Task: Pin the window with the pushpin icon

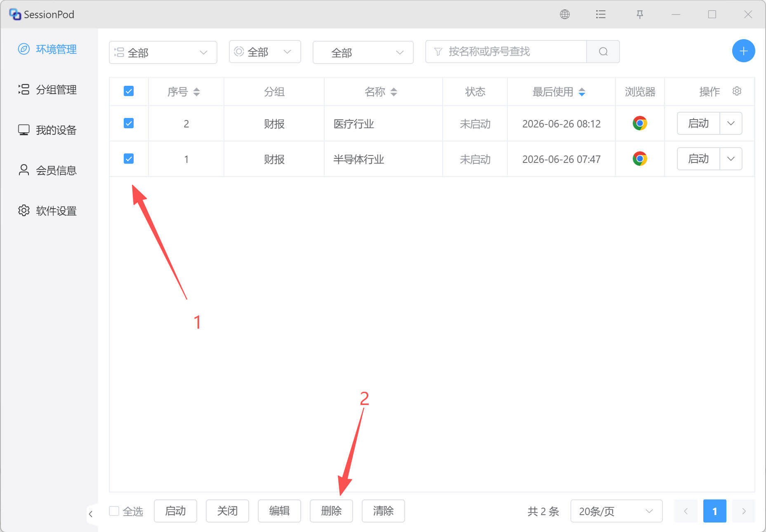Action: tap(640, 14)
